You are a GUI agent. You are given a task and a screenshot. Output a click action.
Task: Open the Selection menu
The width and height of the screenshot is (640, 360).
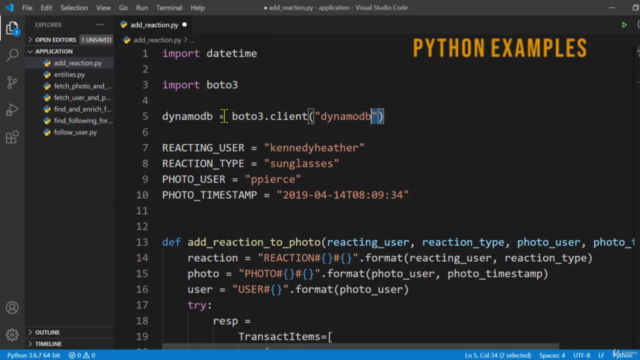tap(74, 8)
